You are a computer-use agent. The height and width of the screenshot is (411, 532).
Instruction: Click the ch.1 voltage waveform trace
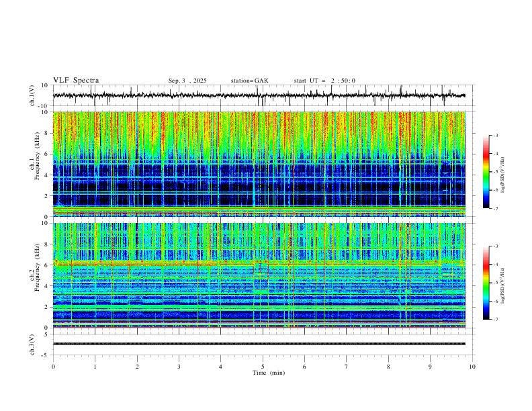(259, 95)
